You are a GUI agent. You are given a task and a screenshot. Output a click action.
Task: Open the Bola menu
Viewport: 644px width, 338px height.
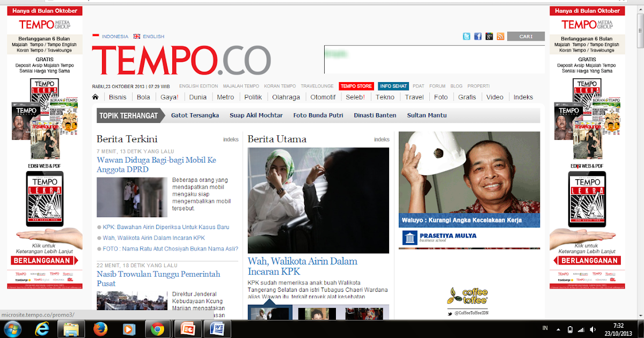143,97
